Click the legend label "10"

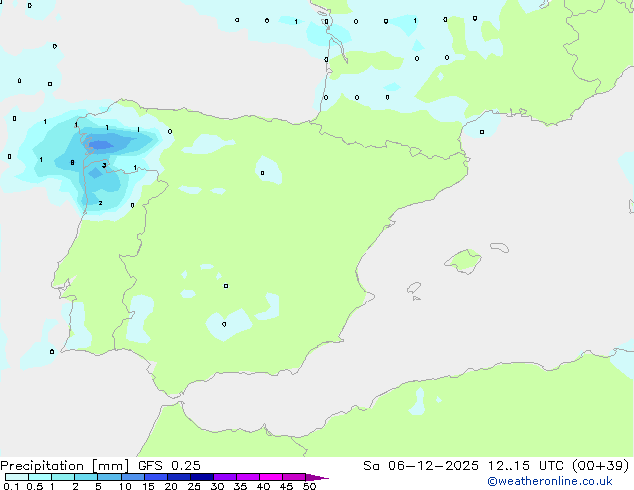pos(125,486)
